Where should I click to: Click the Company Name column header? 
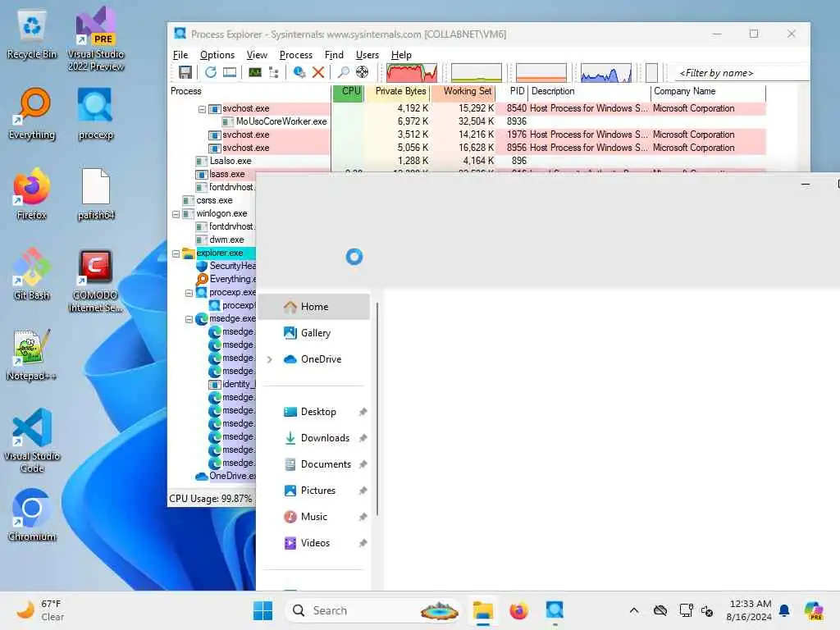pyautogui.click(x=708, y=91)
